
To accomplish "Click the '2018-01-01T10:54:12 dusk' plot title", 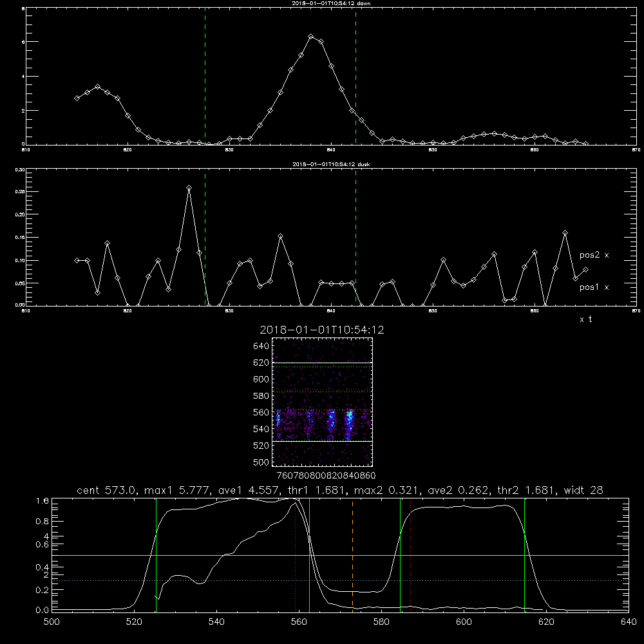I will click(x=331, y=164).
